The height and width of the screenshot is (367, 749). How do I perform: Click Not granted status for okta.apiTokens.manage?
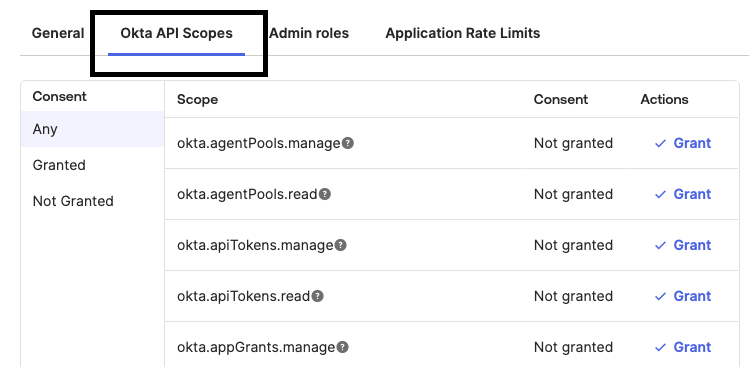[573, 245]
